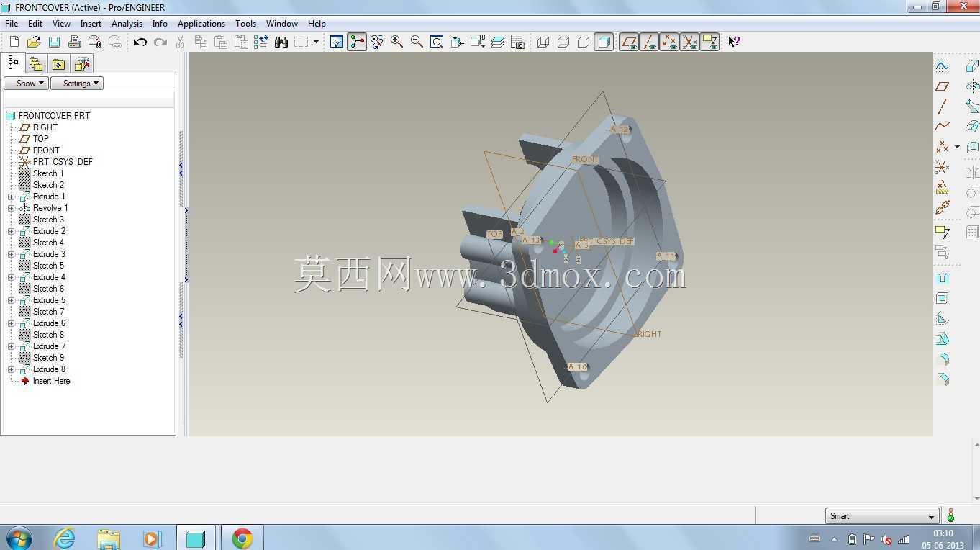This screenshot has width=980, height=550.
Task: Toggle Orient mode icon
Action: point(376,42)
